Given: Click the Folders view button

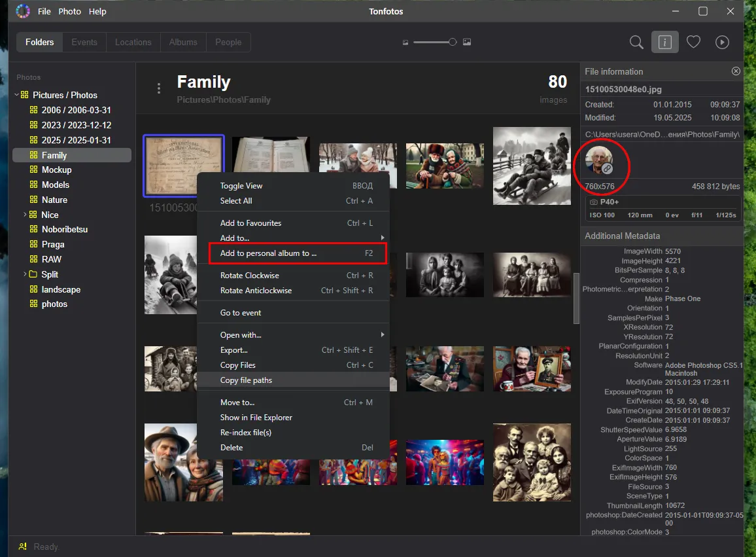Looking at the screenshot, I should click(x=39, y=42).
